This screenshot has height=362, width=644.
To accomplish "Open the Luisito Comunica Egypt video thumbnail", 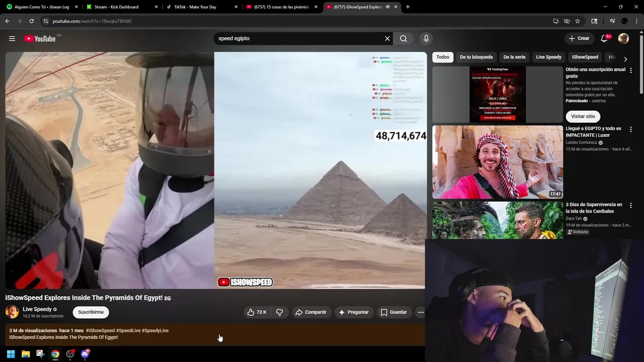I will [498, 162].
